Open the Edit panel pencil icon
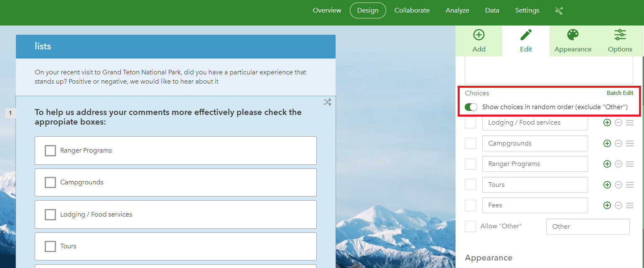644x268 pixels. coord(526,41)
